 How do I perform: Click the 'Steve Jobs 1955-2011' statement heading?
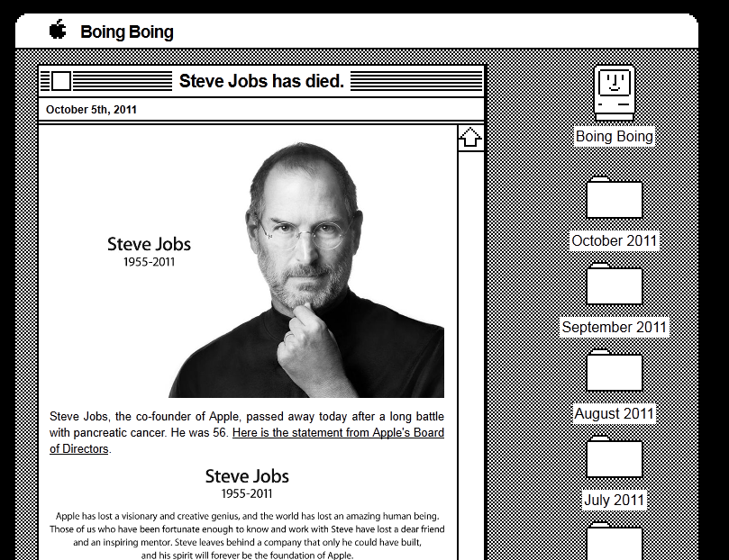click(247, 483)
